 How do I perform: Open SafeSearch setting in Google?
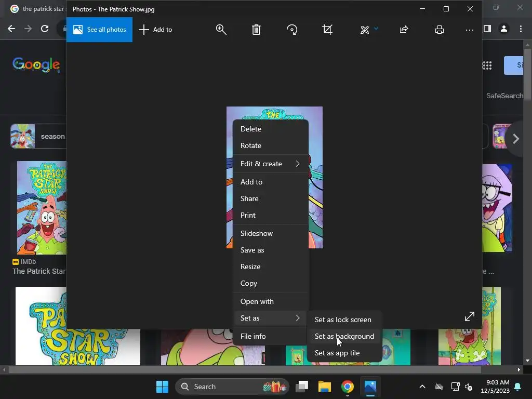click(x=504, y=96)
